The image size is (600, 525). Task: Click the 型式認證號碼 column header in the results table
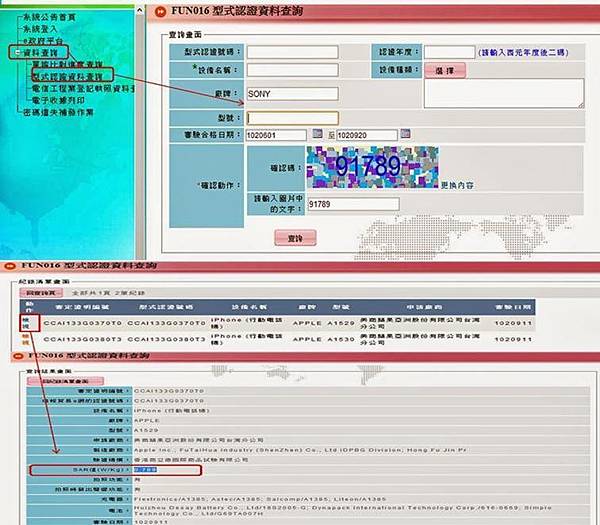[166, 307]
